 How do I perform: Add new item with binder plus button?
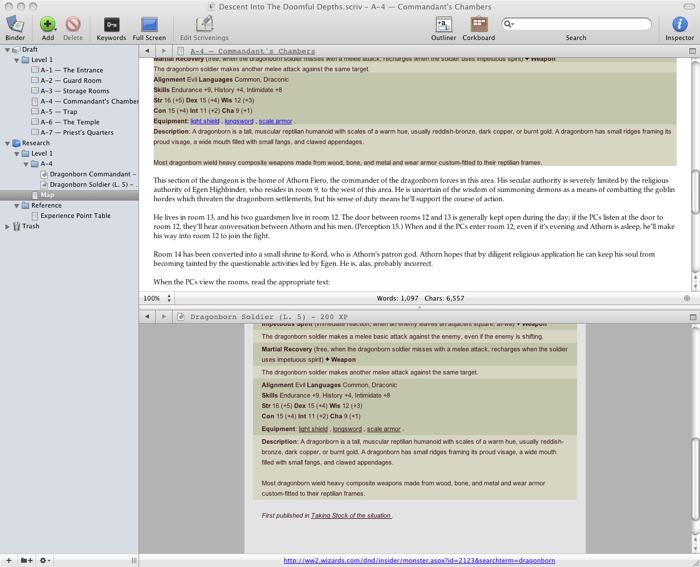8,560
